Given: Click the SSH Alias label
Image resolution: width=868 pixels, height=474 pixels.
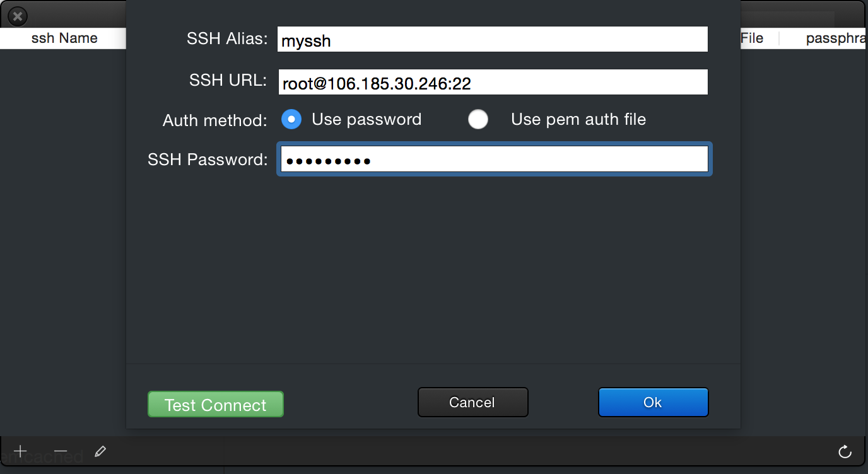Looking at the screenshot, I should (227, 39).
